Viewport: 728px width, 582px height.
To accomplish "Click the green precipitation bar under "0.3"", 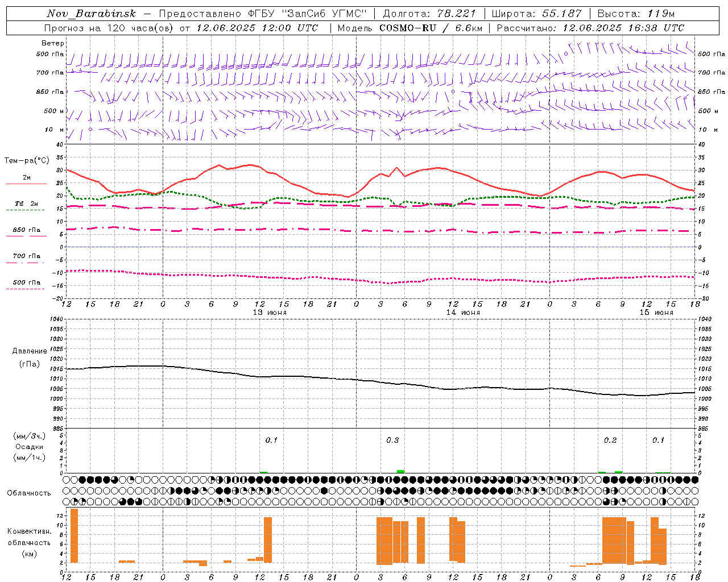I will 400,471.
